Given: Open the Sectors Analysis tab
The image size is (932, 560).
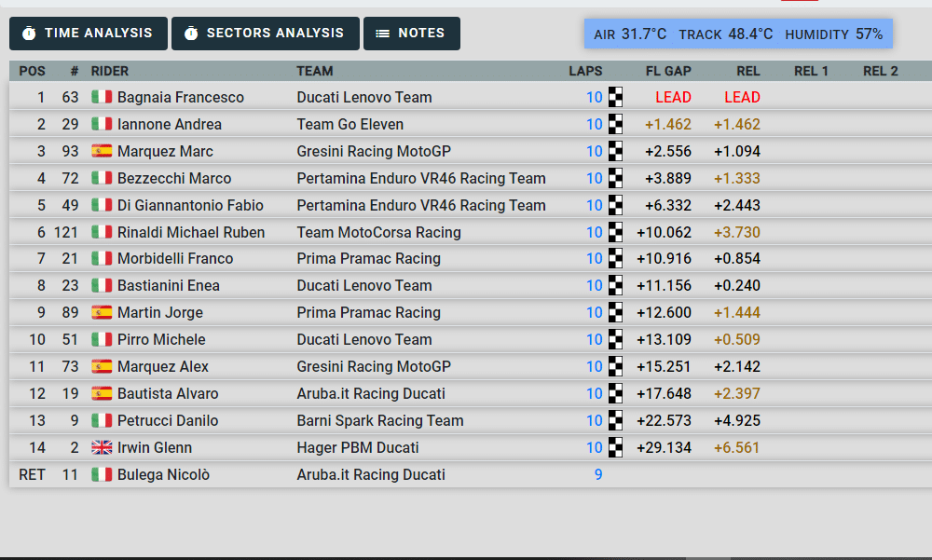Looking at the screenshot, I should (x=265, y=34).
